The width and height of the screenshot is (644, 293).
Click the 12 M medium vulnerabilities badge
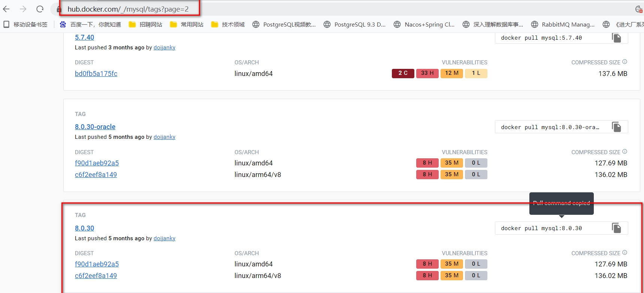tap(452, 73)
